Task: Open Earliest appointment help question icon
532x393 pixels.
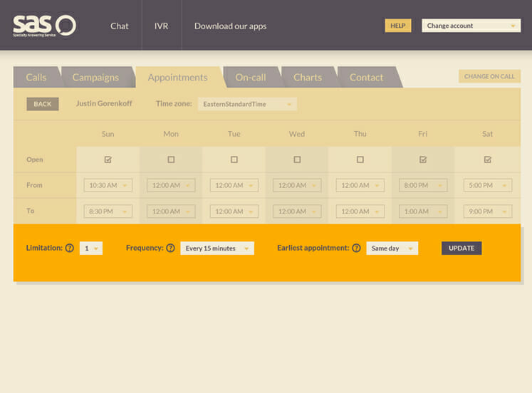Action: coord(356,248)
